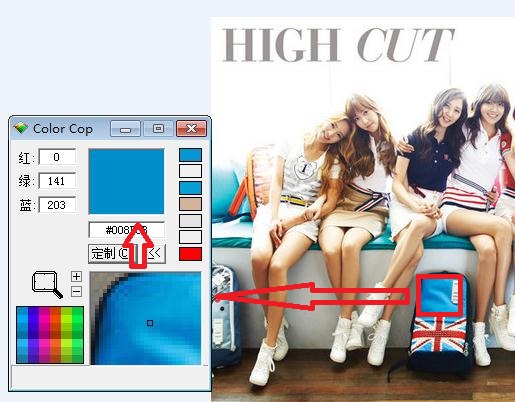Select the top blue history swatch
515x402 pixels.
pyautogui.click(x=190, y=155)
